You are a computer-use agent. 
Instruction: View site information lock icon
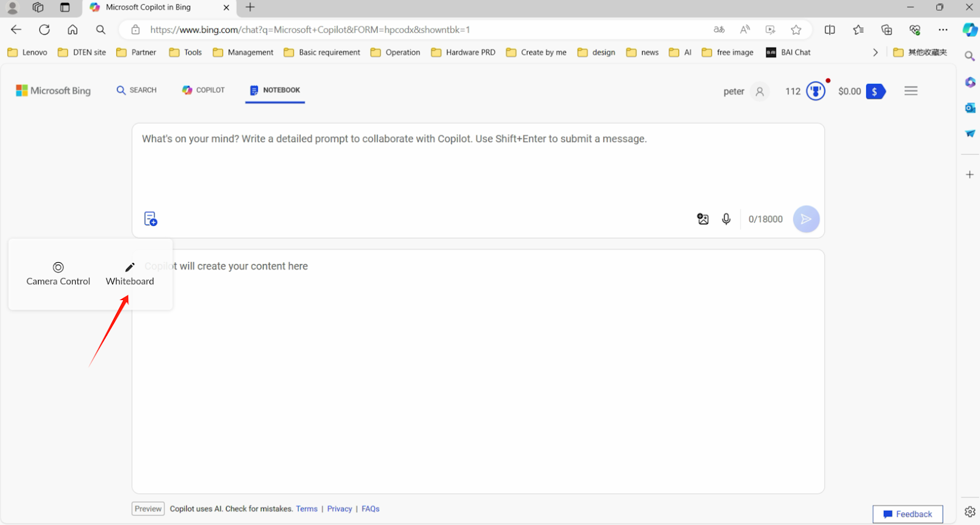click(135, 29)
